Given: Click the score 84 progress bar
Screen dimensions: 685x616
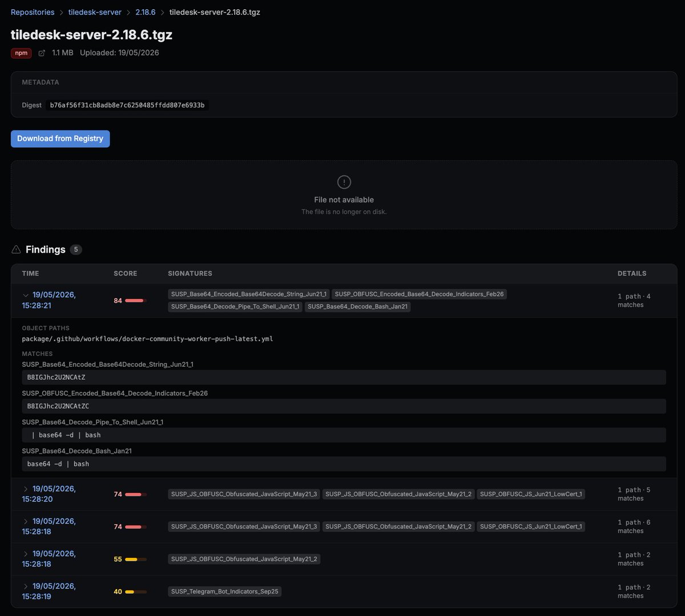Looking at the screenshot, I should click(136, 301).
